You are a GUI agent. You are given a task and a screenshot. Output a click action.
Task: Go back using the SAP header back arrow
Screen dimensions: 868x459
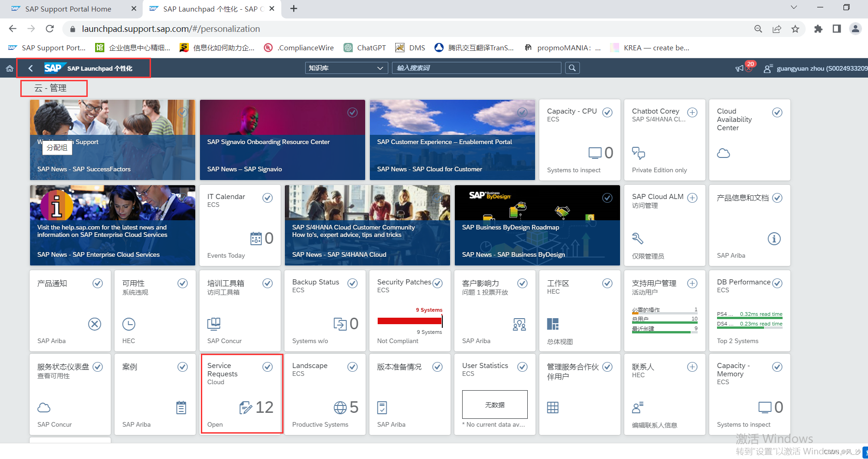click(x=30, y=68)
